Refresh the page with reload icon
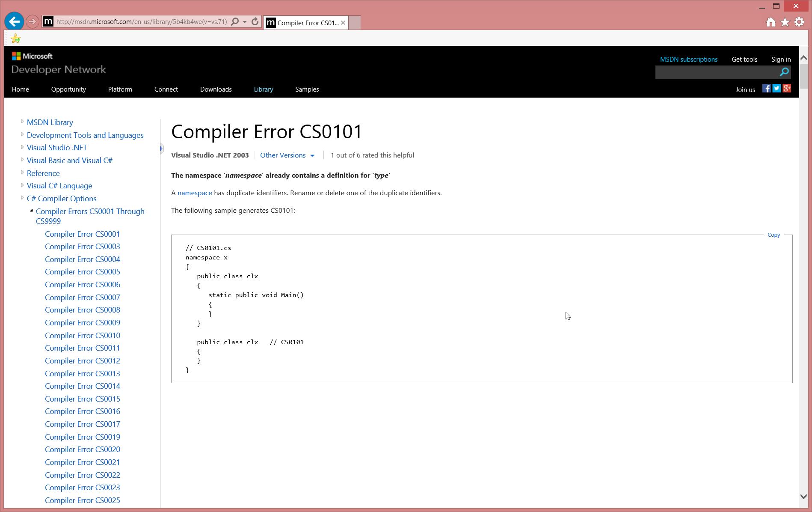The height and width of the screenshot is (512, 812). (255, 21)
